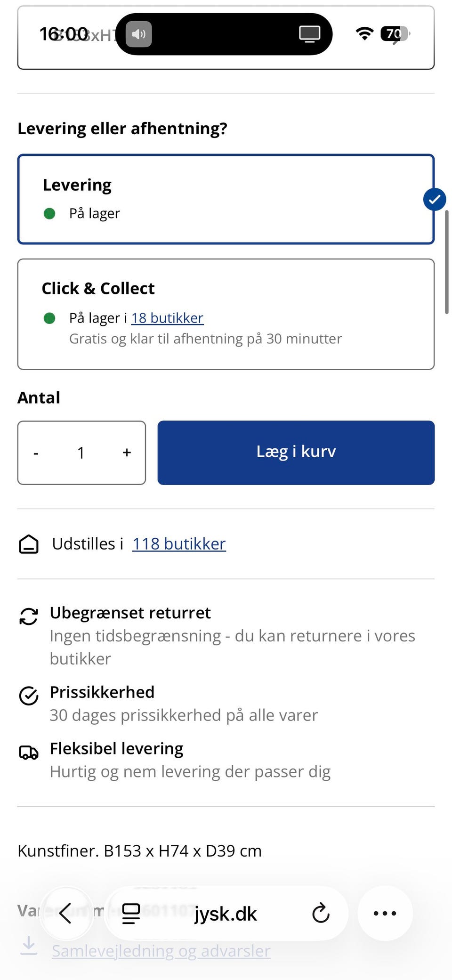Tap the speaker icon in Dynamic Island
This screenshot has width=452, height=980.
click(x=139, y=34)
